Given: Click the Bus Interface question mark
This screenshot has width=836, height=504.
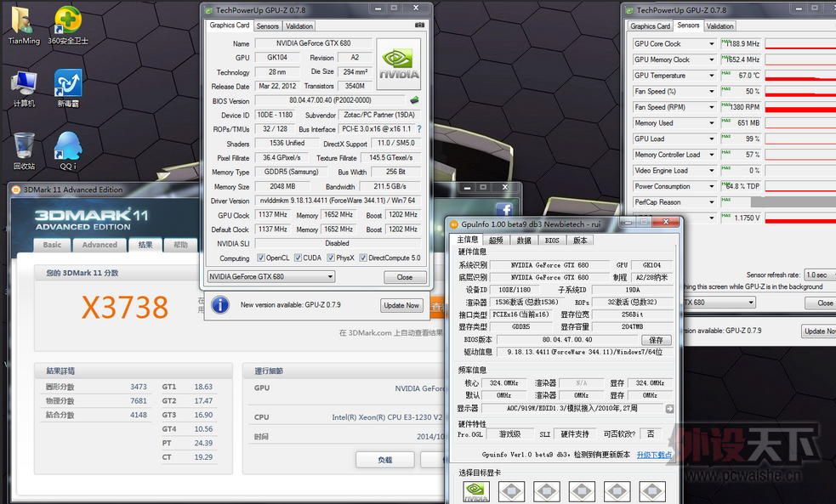Looking at the screenshot, I should (x=419, y=129).
